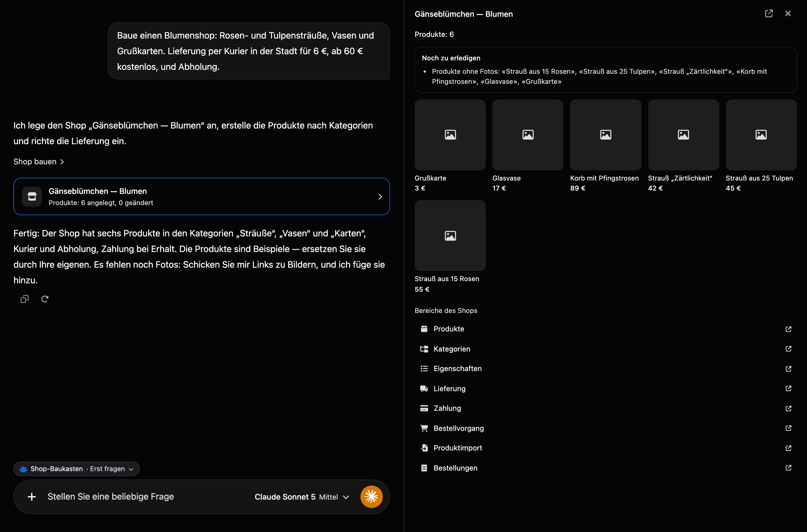Viewport: 807px width, 532px height.
Task: Click external link icon next to Bestellungen
Action: [788, 468]
